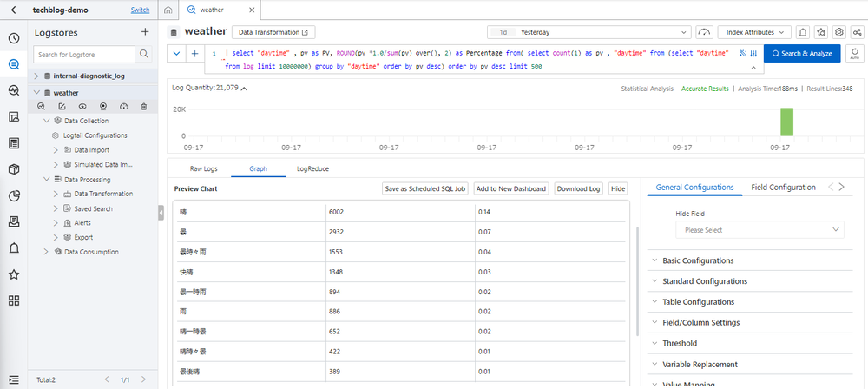Expand the Data Import node
Viewport: 868px width, 389px height.
(56, 149)
